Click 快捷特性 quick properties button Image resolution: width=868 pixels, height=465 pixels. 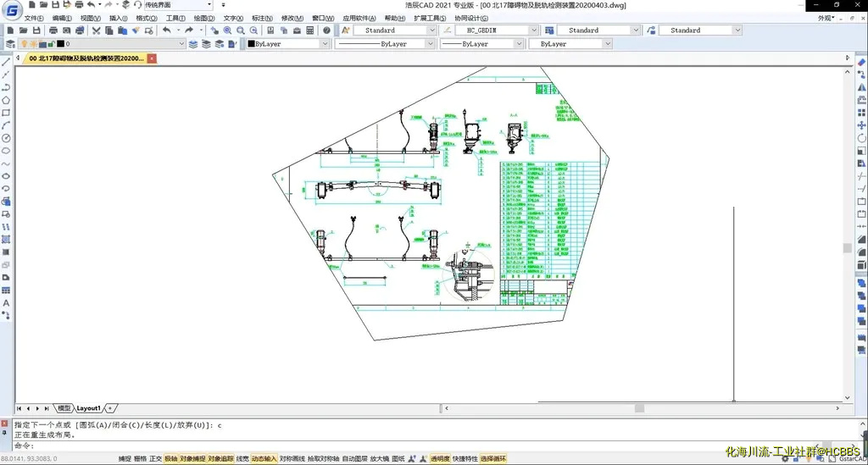[465, 459]
